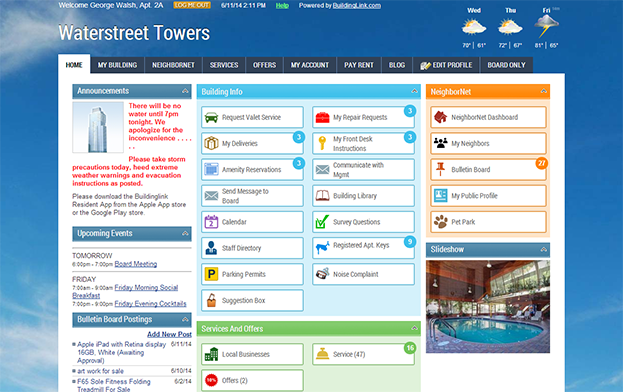Open the Calendar icon tile
The width and height of the screenshot is (623, 392).
coord(211,222)
